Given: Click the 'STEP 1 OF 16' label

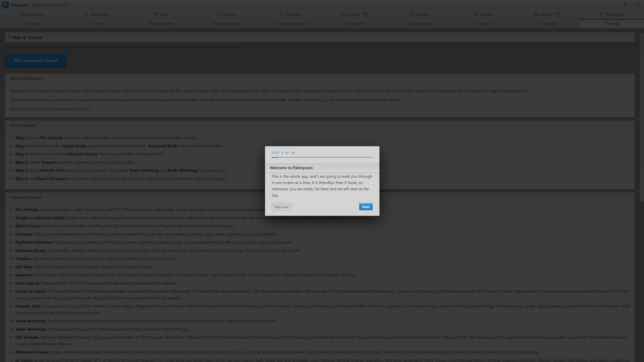Looking at the screenshot, I should (283, 153).
